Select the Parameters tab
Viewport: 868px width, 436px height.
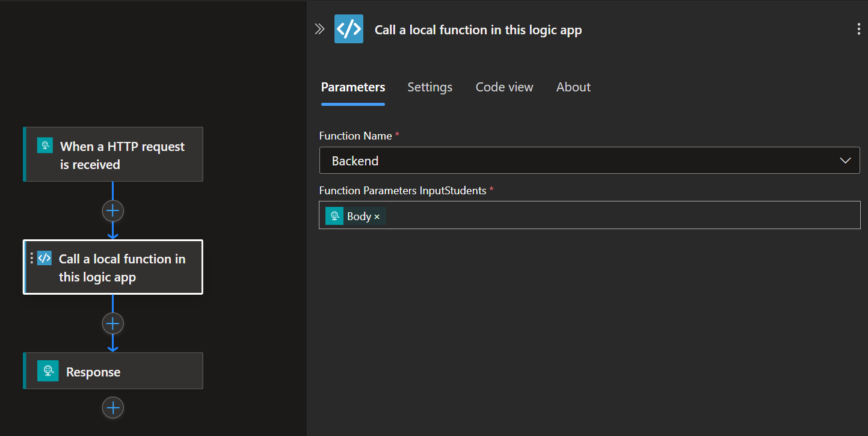pyautogui.click(x=352, y=87)
